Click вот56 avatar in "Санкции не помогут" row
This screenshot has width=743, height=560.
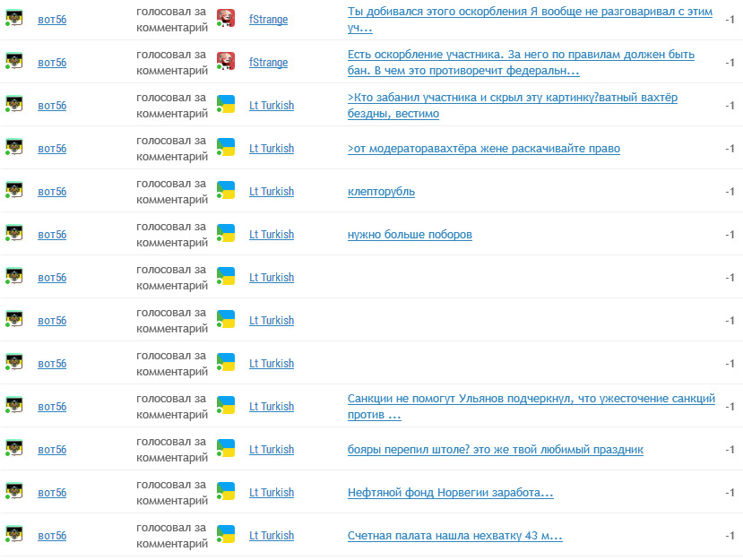click(x=14, y=405)
